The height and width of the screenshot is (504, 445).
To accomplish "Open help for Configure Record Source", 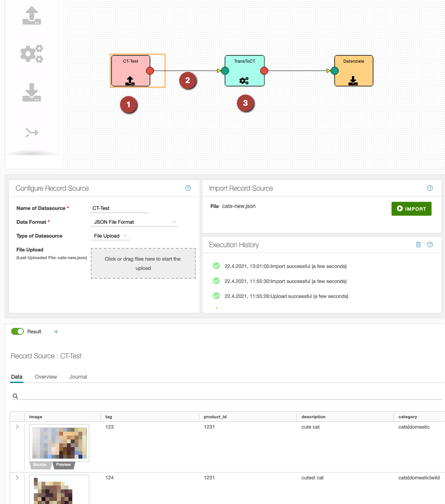I will click(188, 188).
